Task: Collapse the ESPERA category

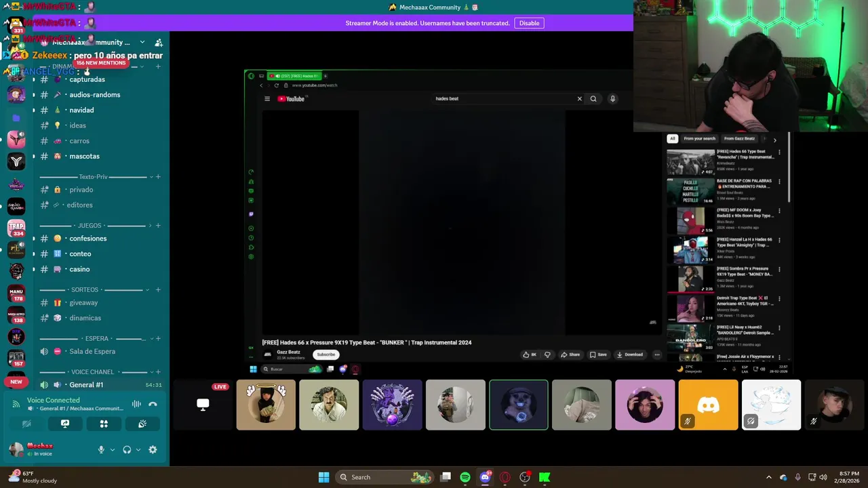Action: 97,338
